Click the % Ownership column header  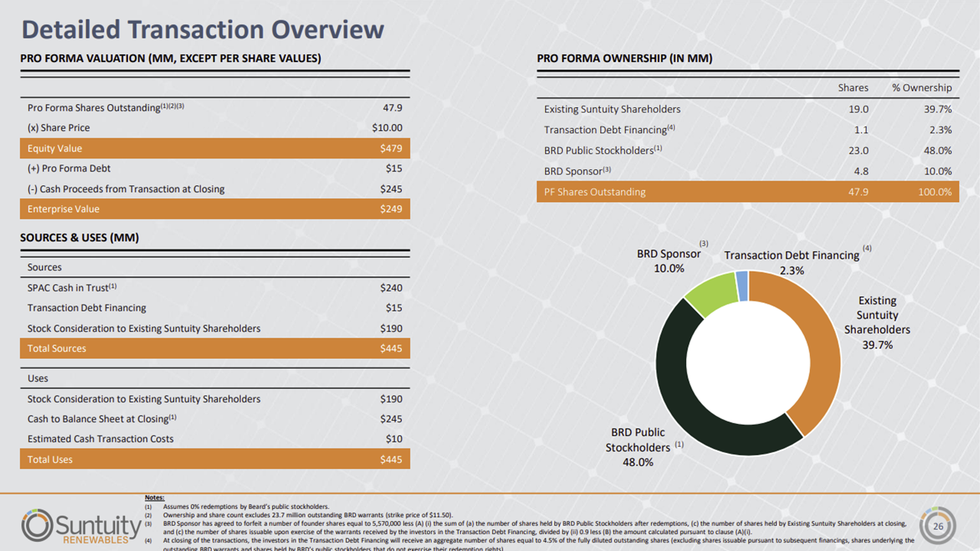click(x=922, y=88)
